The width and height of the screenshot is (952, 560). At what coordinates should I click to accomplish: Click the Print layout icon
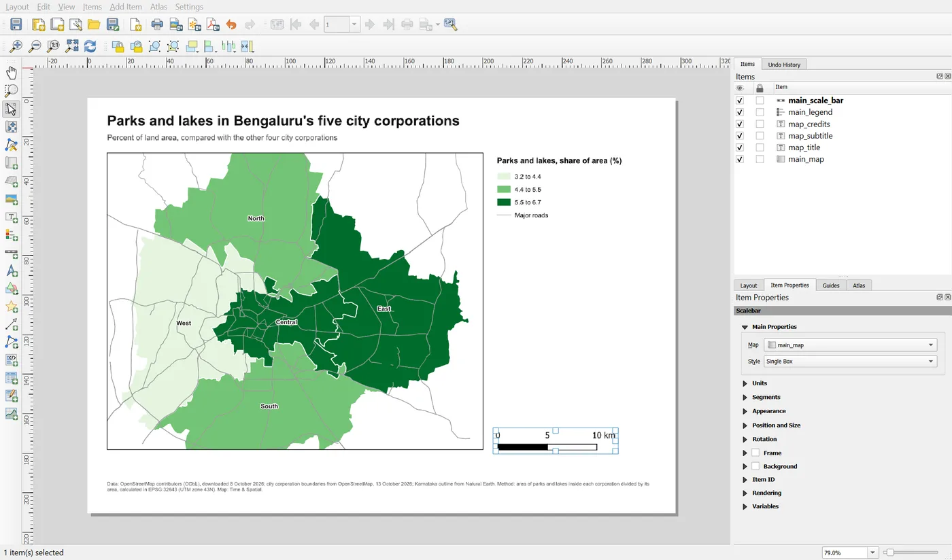tap(157, 25)
